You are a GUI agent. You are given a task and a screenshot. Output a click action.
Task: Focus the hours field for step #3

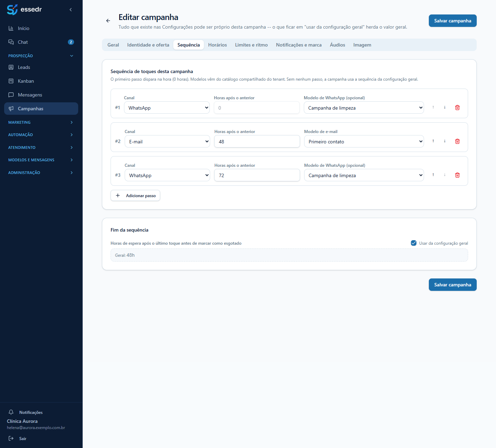[x=257, y=175]
